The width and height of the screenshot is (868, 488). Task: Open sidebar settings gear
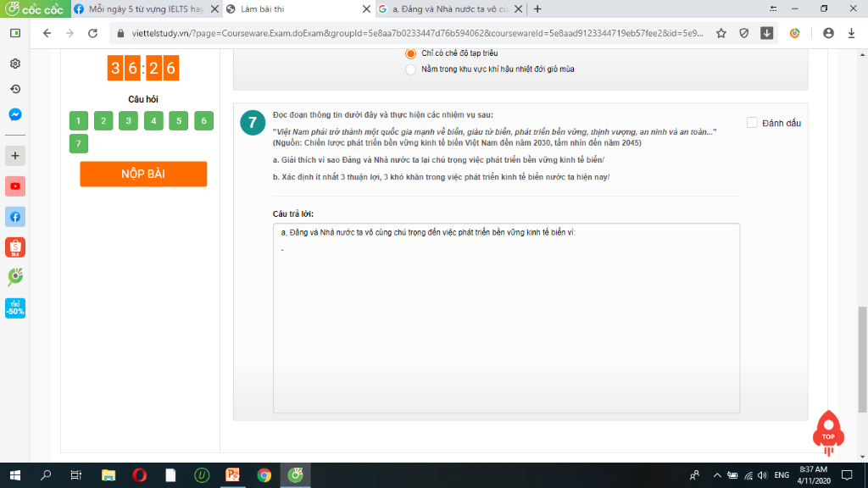[x=15, y=64]
